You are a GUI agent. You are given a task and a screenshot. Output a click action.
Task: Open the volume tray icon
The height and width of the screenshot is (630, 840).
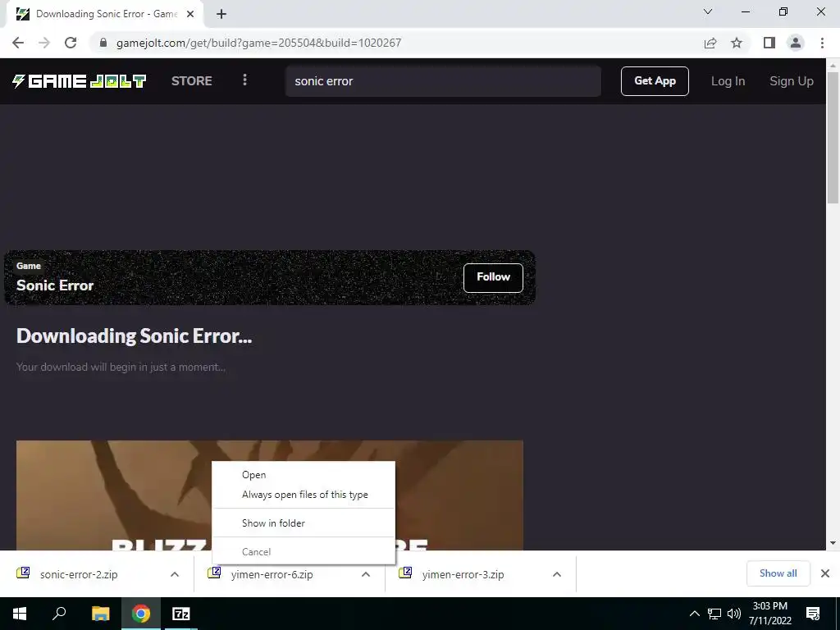click(x=734, y=614)
